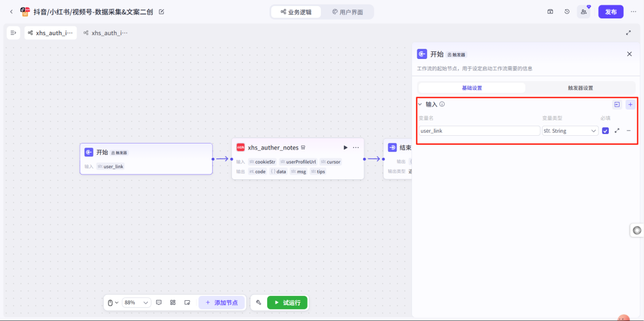Click the 触发器 badge in panel header
Viewport: 644px width, 321px height.
pos(457,55)
